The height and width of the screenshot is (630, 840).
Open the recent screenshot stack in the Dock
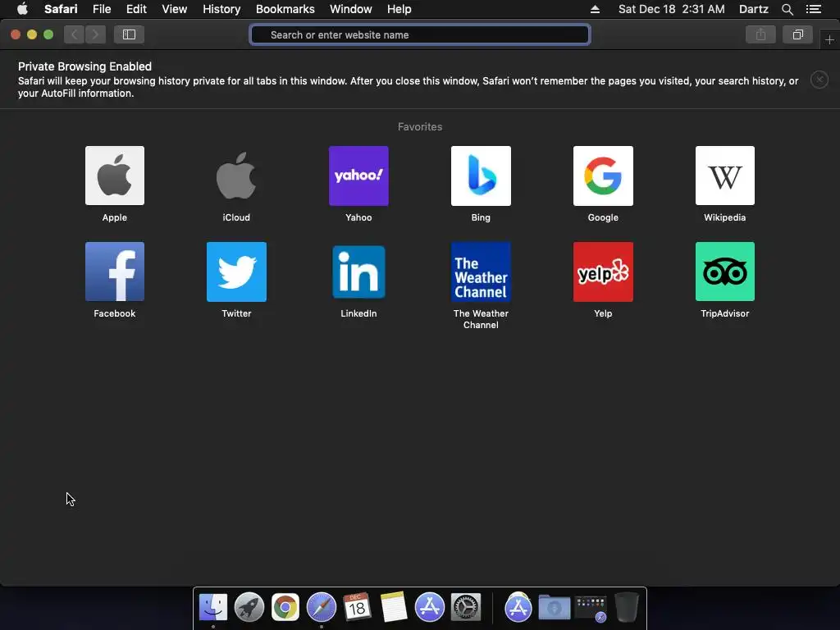tap(591, 609)
